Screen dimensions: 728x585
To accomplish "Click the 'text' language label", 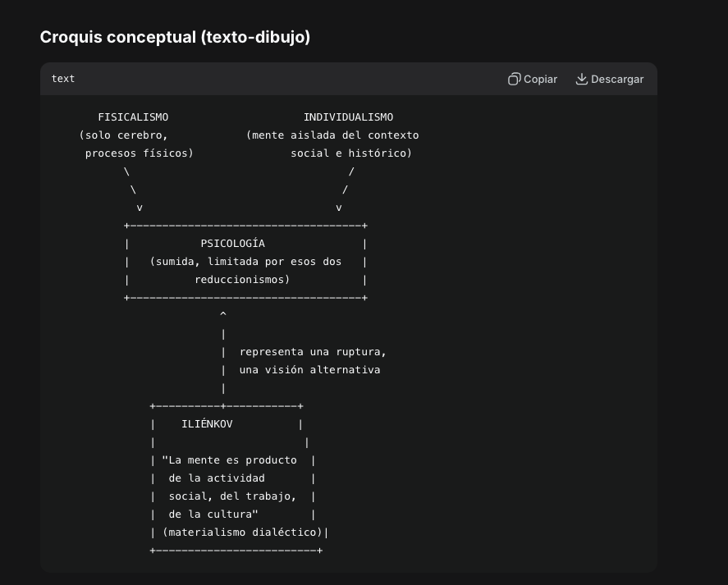I will click(x=63, y=79).
